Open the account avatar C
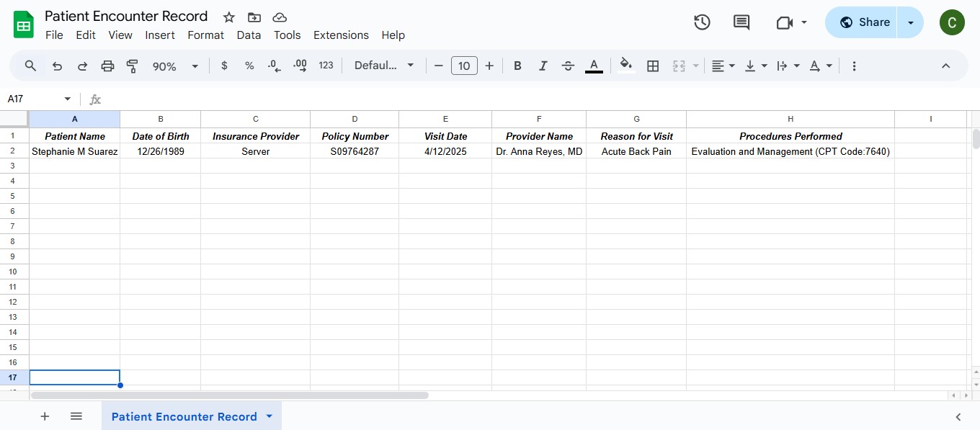Viewport: 980px width, 430px height. click(952, 22)
